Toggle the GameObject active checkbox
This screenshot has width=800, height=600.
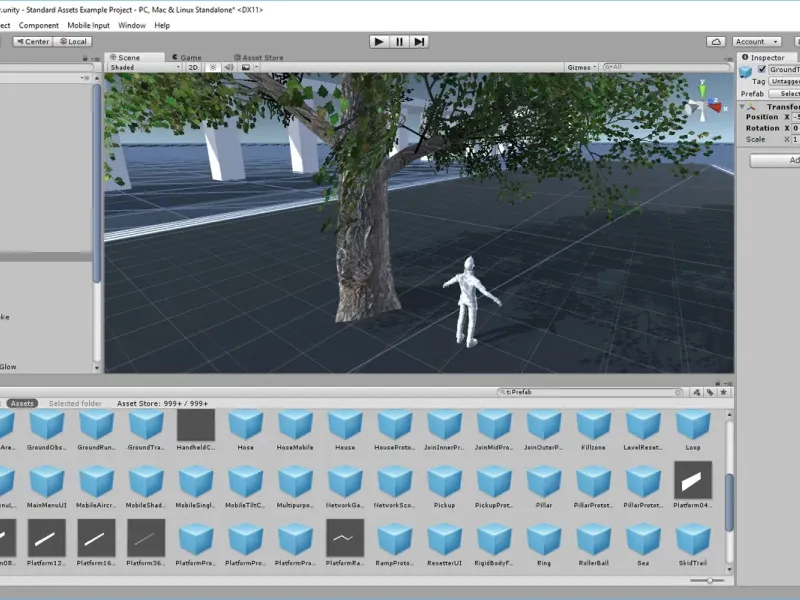pos(762,70)
